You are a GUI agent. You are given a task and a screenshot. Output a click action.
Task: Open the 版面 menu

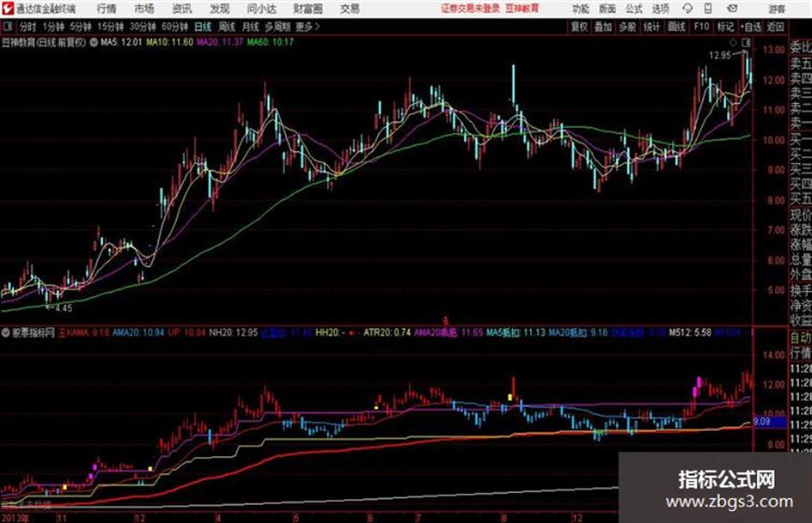[607, 9]
